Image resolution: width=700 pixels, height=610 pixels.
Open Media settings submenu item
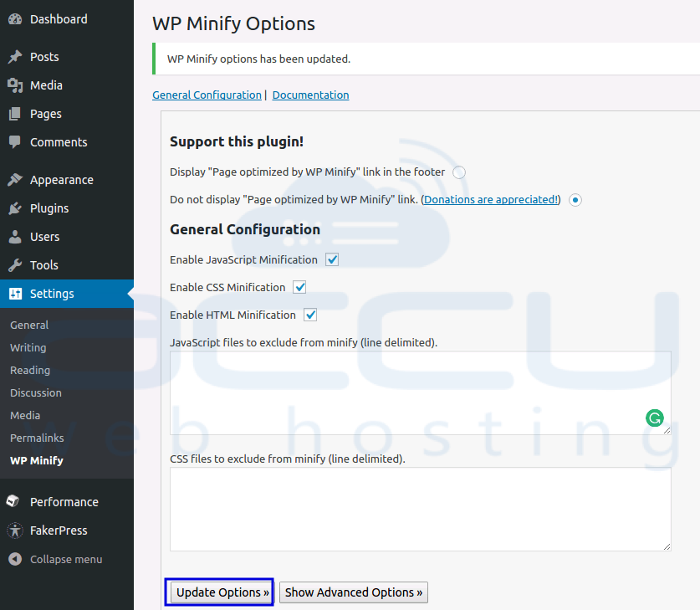tap(25, 415)
